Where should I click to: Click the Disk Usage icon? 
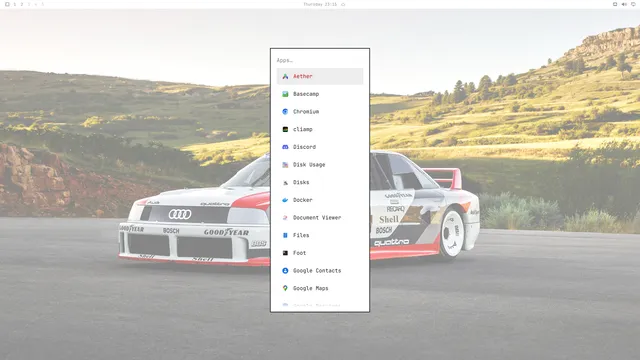tap(285, 165)
